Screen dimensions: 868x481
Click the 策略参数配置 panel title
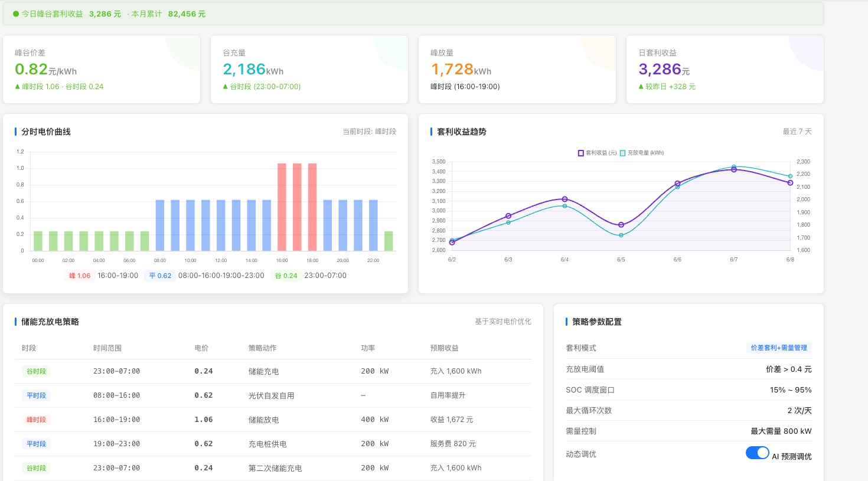[x=597, y=322]
